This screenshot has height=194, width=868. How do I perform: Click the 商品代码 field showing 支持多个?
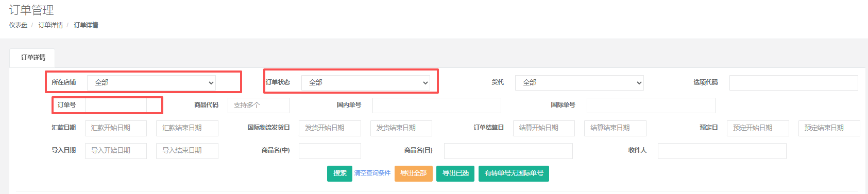point(259,105)
